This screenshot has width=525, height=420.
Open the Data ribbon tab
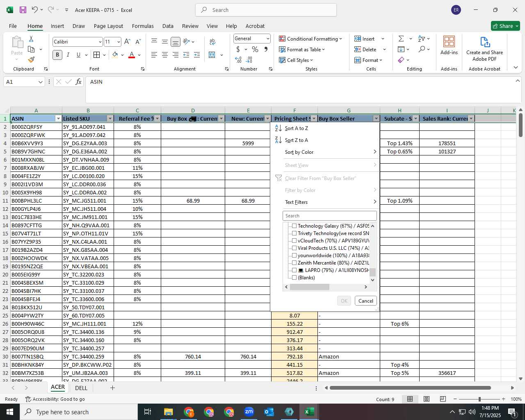click(x=168, y=26)
